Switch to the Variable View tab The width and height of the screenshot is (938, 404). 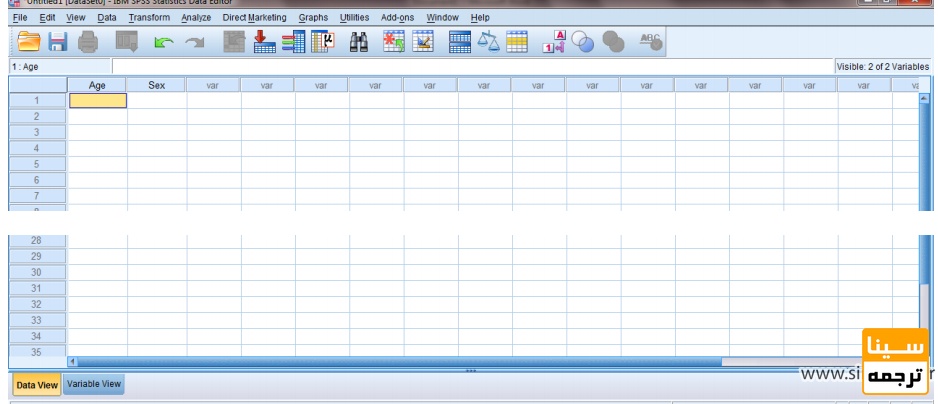(94, 384)
